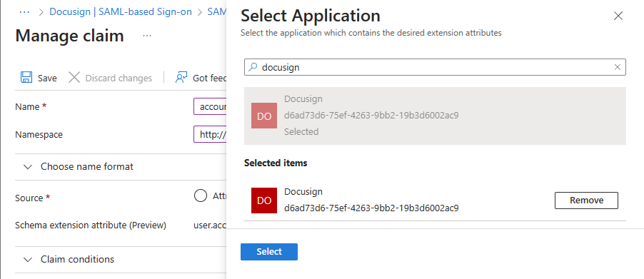Click the Name input field
Image resolution: width=644 pixels, height=279 pixels.
[210, 107]
